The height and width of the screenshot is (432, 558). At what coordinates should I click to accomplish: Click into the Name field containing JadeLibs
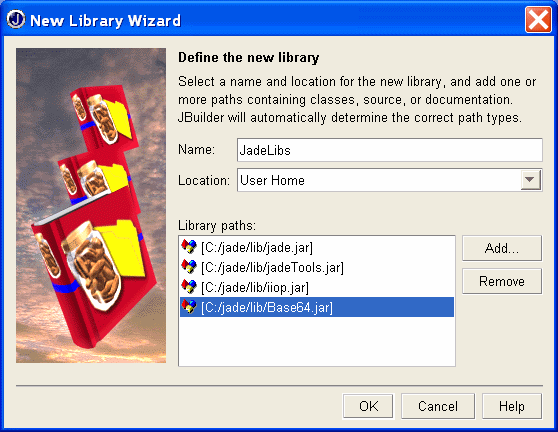pos(390,150)
